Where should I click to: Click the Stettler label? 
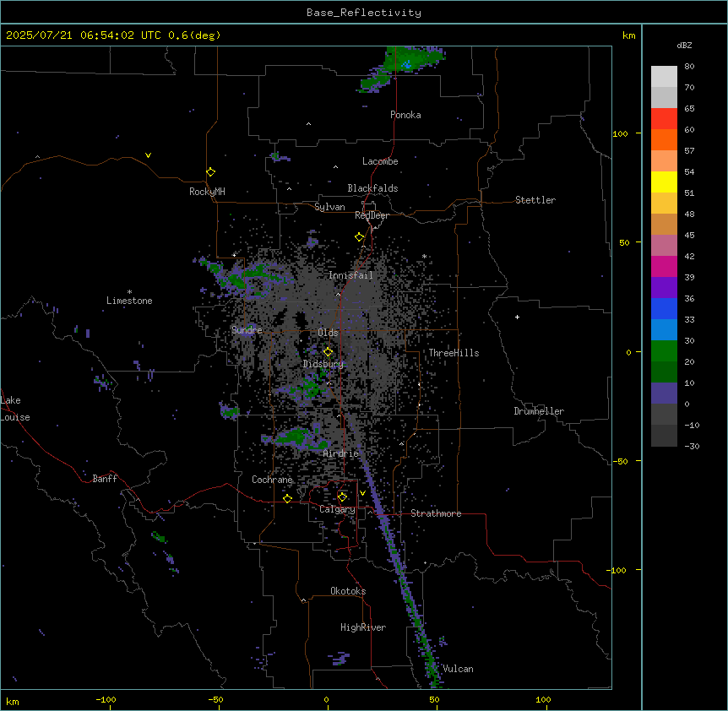pyautogui.click(x=535, y=200)
